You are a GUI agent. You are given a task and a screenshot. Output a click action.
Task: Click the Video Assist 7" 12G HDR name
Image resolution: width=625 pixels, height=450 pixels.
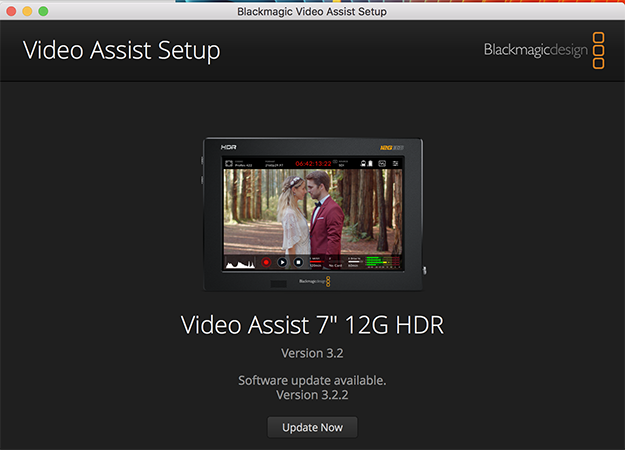click(312, 324)
